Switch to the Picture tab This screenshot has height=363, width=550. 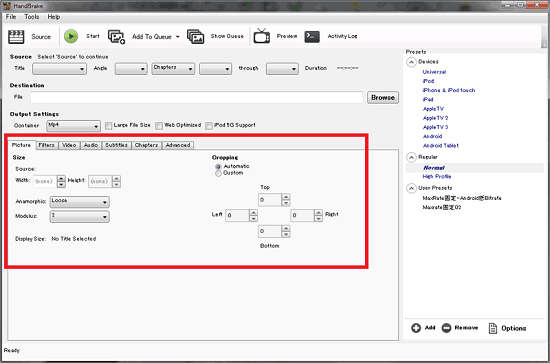tap(21, 145)
